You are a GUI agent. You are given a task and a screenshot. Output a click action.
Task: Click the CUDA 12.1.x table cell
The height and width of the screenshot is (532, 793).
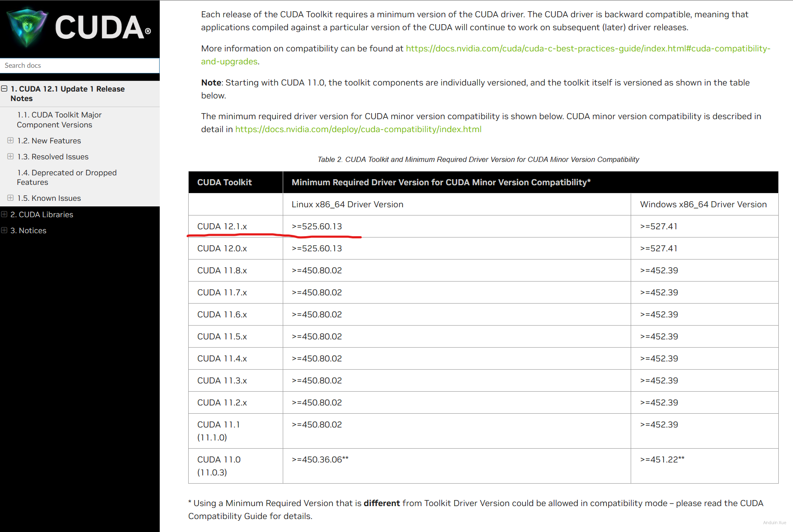pyautogui.click(x=222, y=227)
